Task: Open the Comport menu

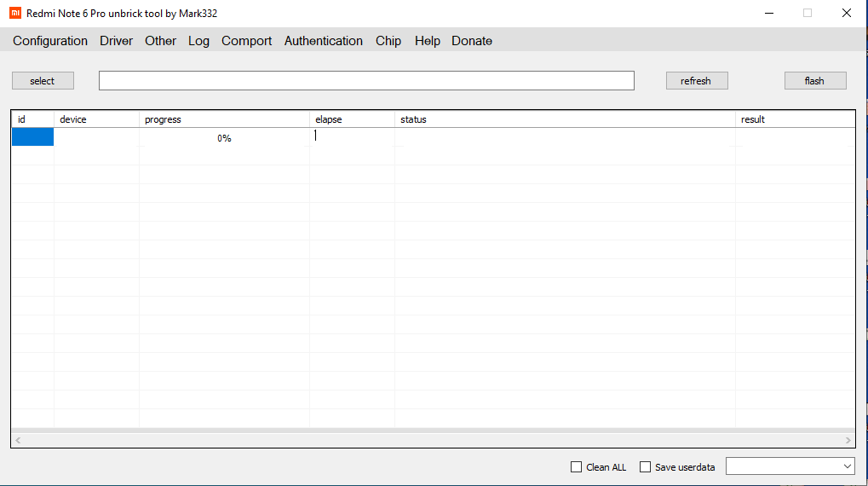Action: click(x=247, y=41)
